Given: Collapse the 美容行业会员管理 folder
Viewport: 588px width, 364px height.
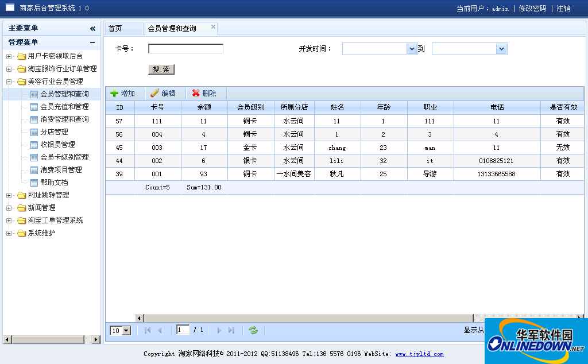Looking at the screenshot, I should [x=9, y=82].
